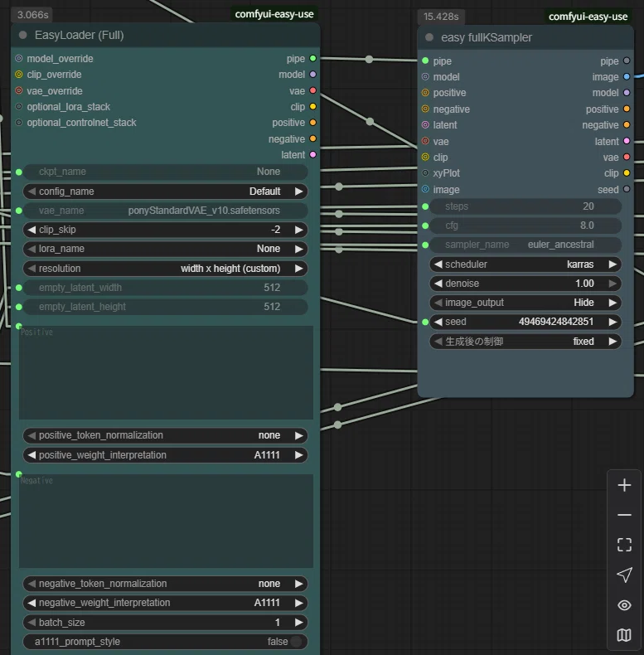Click the 3.066s execution time badge
The width and height of the screenshot is (644, 655).
tap(32, 15)
